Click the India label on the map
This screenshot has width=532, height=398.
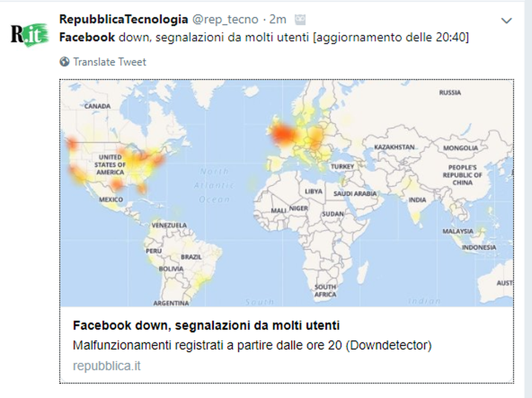click(417, 200)
